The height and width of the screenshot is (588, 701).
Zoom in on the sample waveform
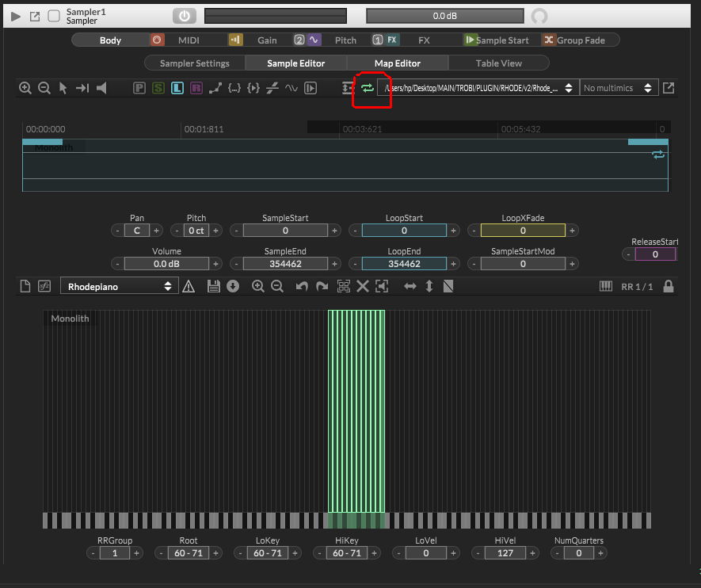(x=25, y=88)
